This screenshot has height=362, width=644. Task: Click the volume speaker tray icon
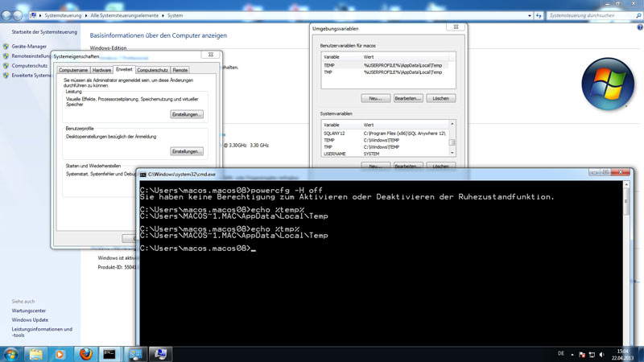602,353
